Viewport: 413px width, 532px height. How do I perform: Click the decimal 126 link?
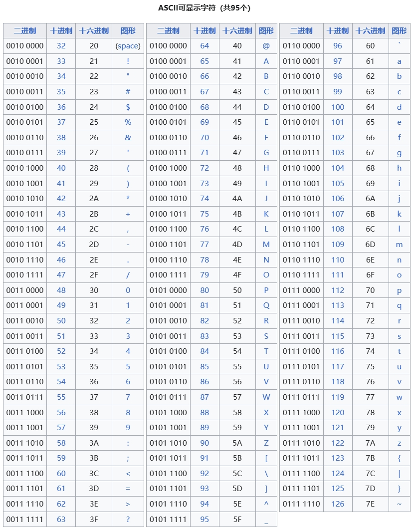coord(338,504)
